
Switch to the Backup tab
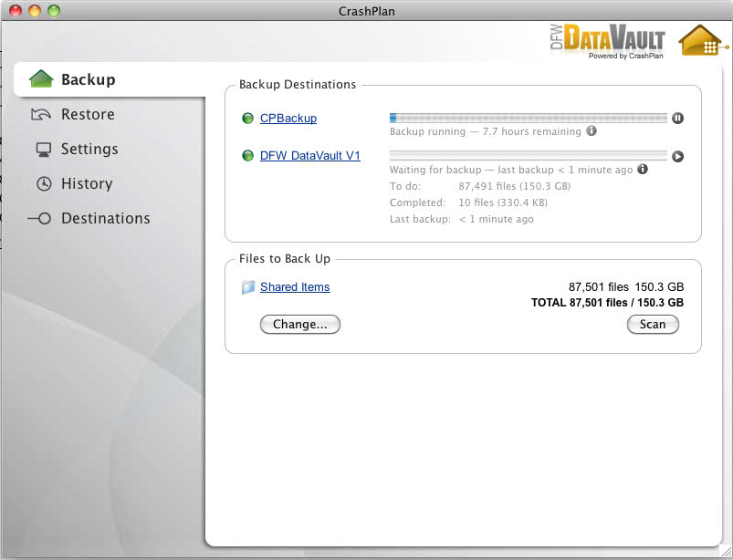110,79
